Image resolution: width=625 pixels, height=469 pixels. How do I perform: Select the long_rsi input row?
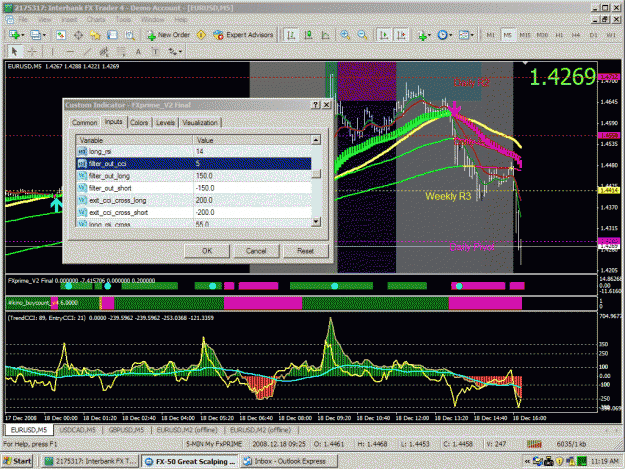[x=194, y=151]
